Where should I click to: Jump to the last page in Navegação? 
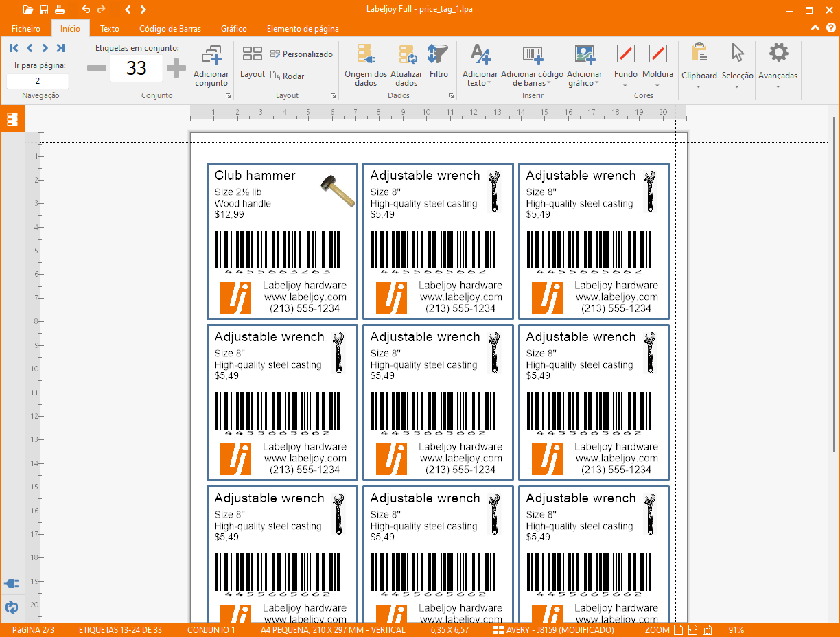[60, 48]
